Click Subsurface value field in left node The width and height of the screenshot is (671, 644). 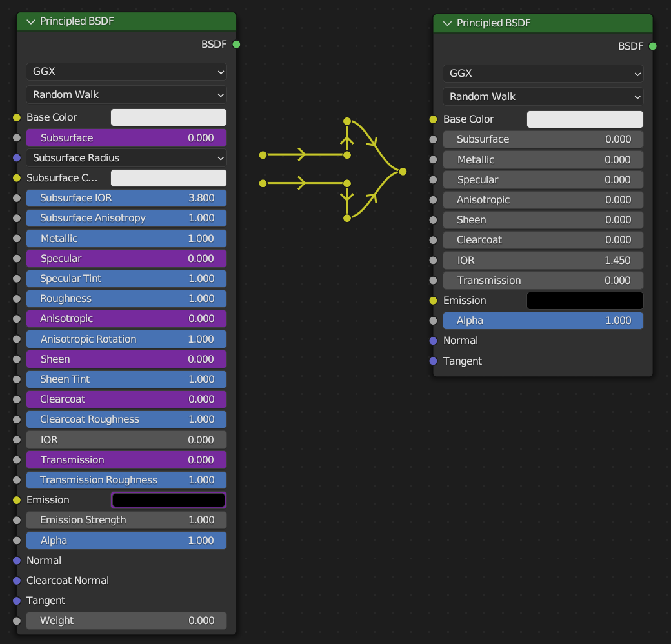pos(126,138)
